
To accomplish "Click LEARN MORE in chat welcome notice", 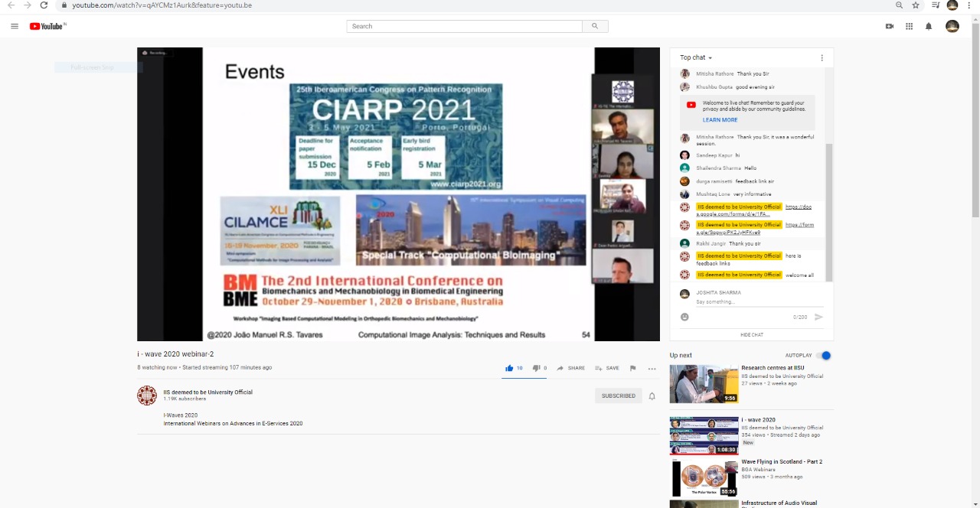I will click(x=720, y=120).
